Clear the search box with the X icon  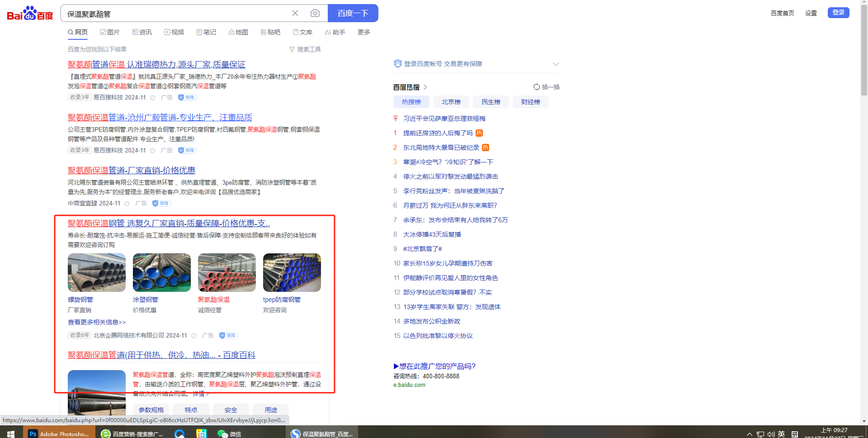295,13
